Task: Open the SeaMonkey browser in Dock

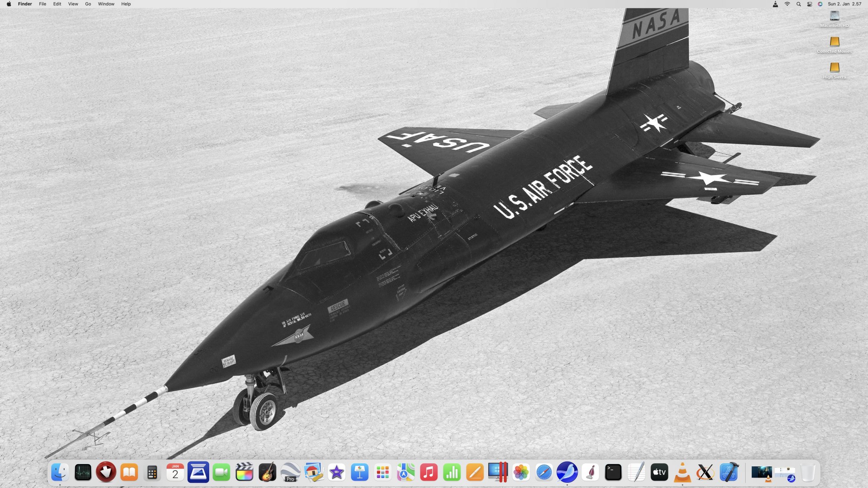Action: coord(567,472)
